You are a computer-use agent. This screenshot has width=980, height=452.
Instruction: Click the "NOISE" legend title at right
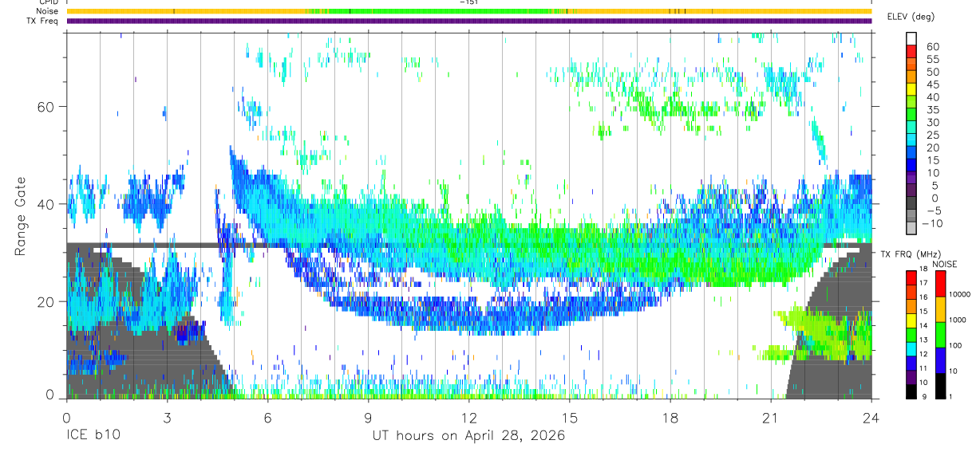click(x=946, y=264)
